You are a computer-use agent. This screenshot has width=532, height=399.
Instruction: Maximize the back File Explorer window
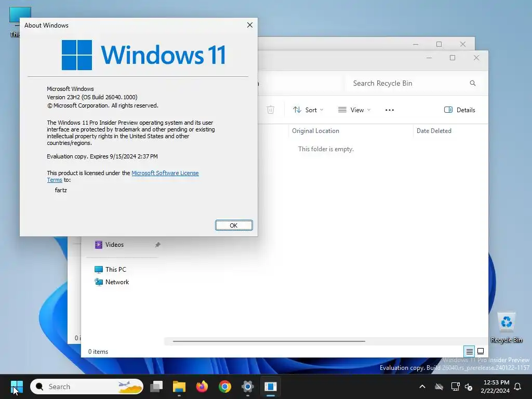439,45
